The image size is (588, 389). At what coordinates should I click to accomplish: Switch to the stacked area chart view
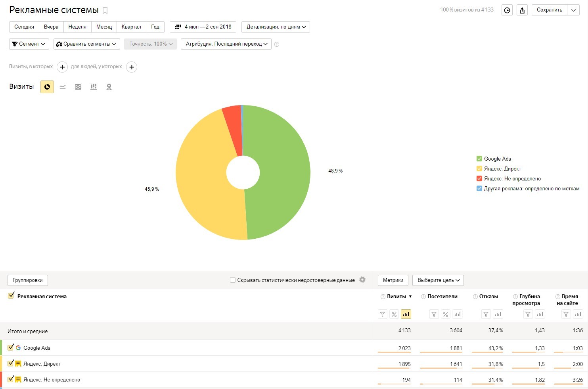pos(78,87)
